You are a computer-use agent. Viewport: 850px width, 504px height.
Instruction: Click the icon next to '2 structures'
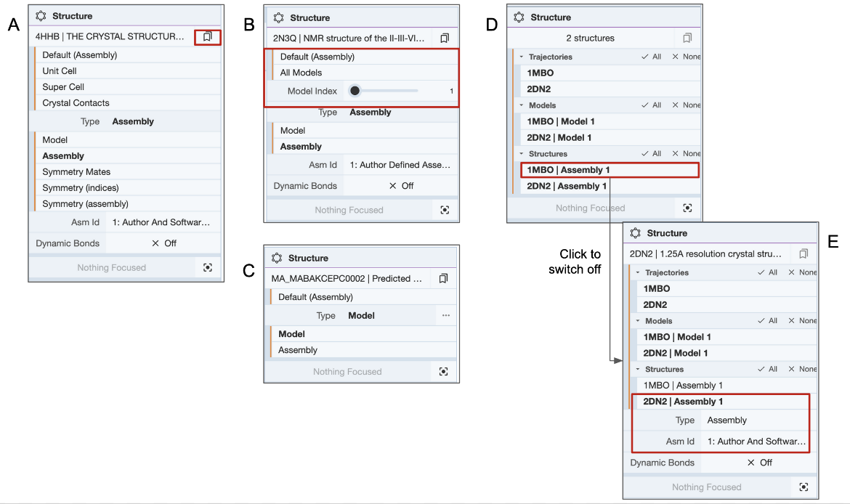point(687,38)
